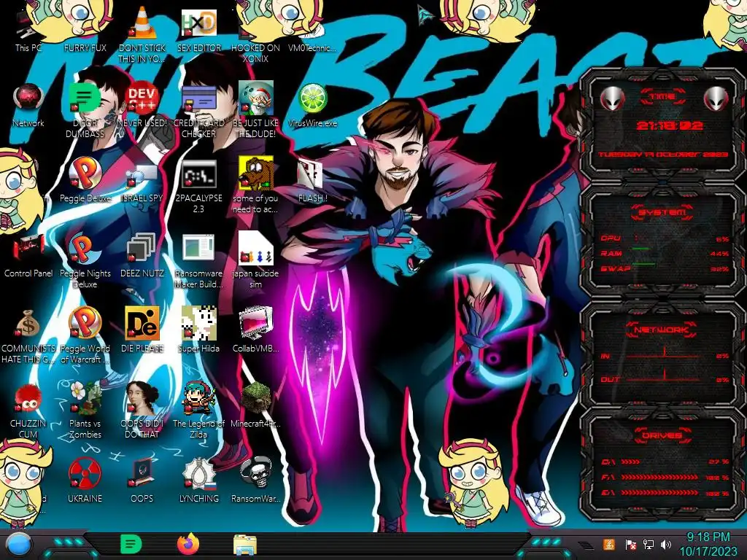This screenshot has width=747, height=560.
Task: Click the network IN graph row
Action: (665, 354)
